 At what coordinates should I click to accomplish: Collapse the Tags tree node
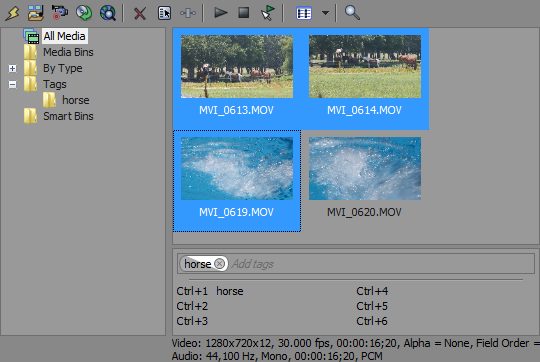click(x=12, y=84)
